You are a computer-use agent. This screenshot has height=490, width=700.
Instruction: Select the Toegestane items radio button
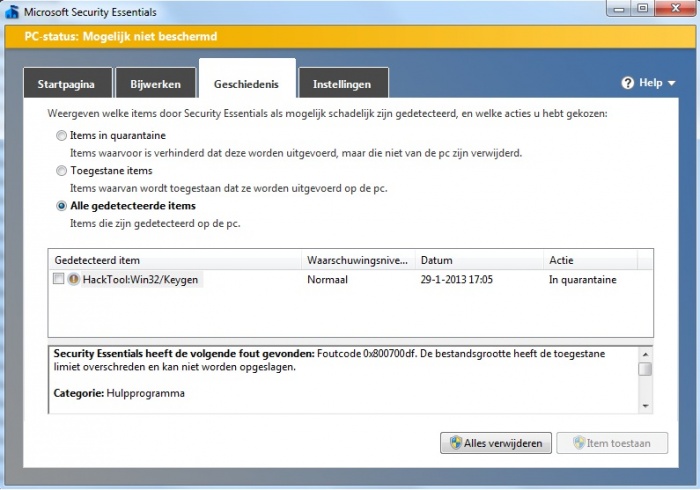[61, 170]
